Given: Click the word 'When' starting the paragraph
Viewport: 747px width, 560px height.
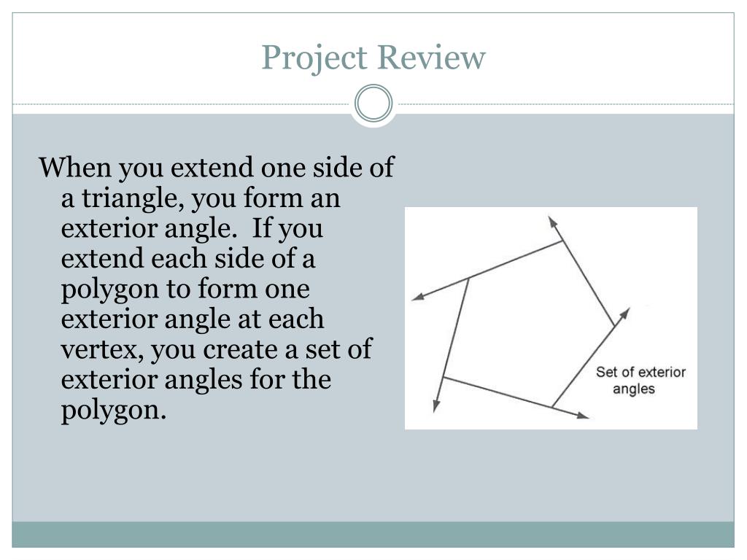Looking at the screenshot, I should tap(75, 167).
